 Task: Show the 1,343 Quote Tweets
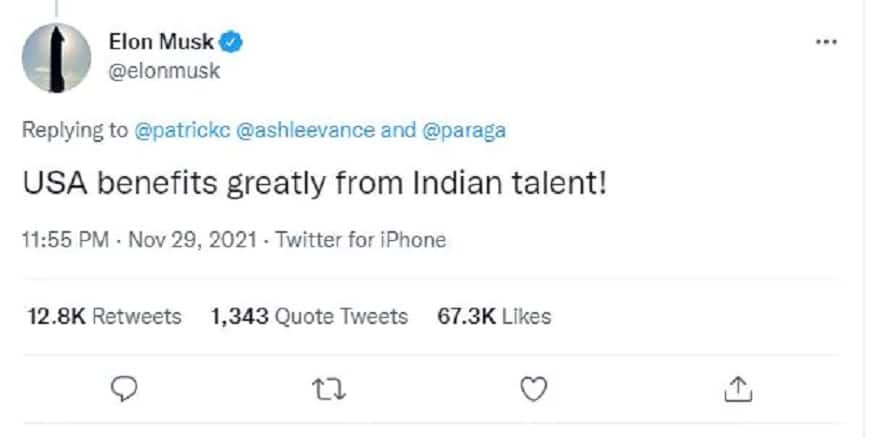click(x=310, y=317)
